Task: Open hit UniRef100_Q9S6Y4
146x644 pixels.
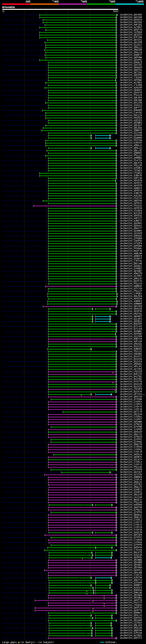Action: pyautogui.click(x=131, y=20)
